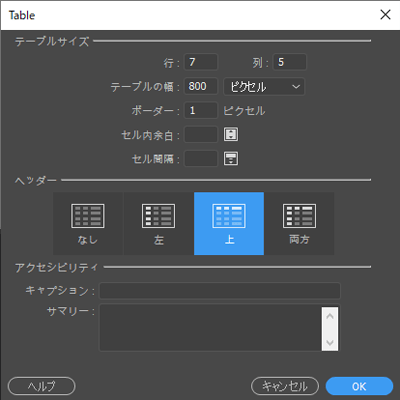Click the キャンセル cancel button

285,386
